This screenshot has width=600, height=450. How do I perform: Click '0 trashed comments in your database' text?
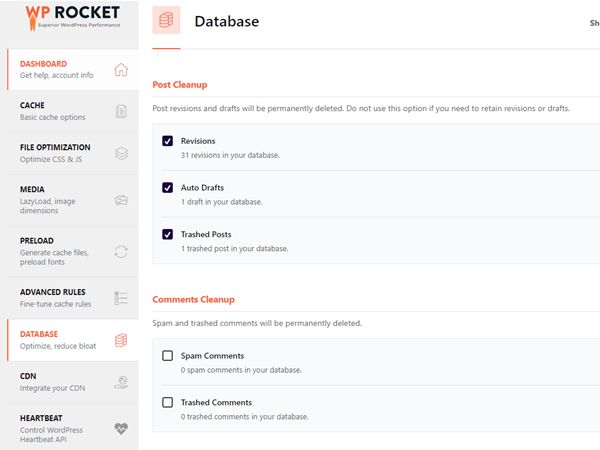pos(245,417)
